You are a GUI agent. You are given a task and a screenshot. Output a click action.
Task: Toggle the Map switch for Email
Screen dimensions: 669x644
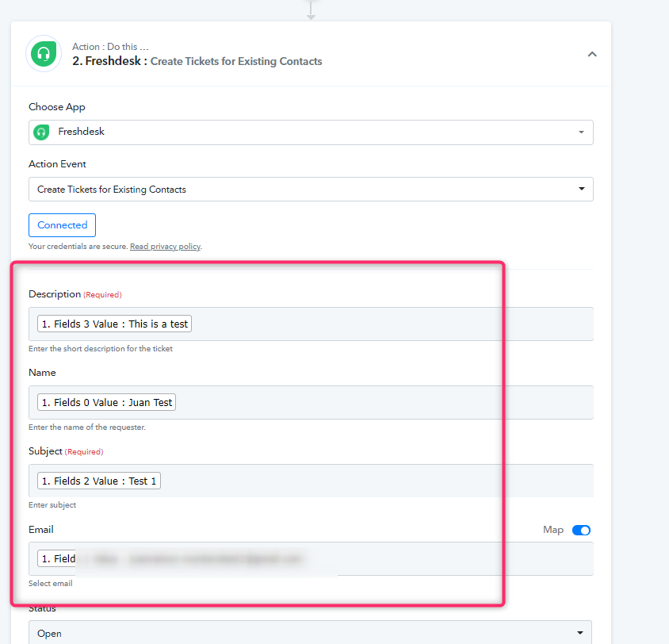click(581, 530)
